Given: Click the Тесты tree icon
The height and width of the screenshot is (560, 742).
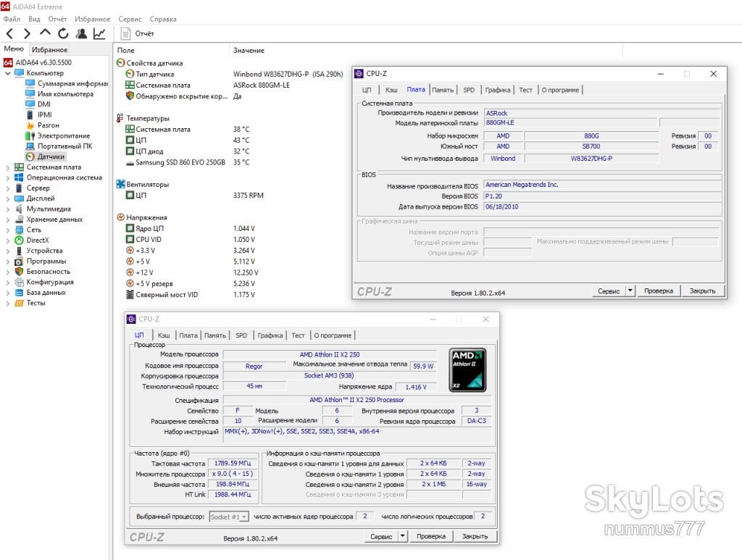Looking at the screenshot, I should (19, 303).
